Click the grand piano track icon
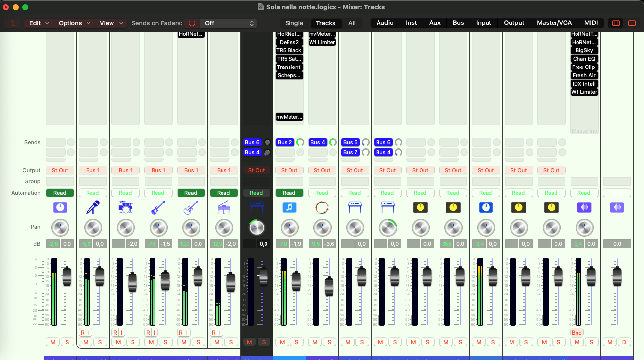 coord(223,207)
